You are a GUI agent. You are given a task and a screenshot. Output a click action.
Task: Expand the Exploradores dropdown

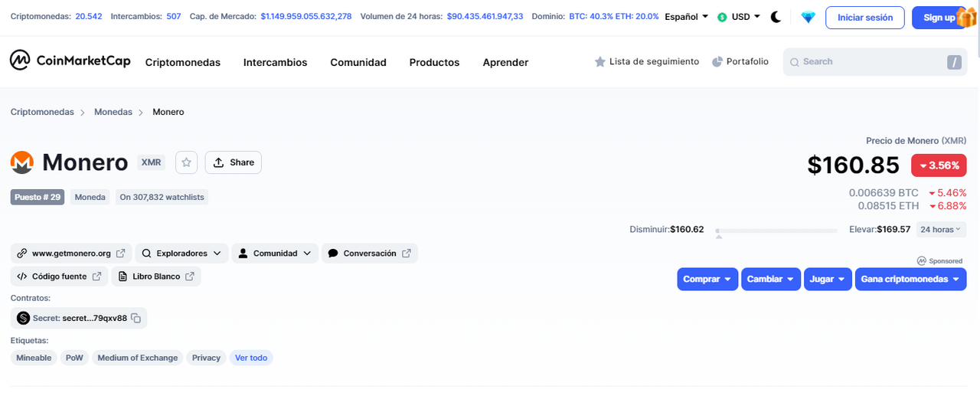(x=182, y=253)
